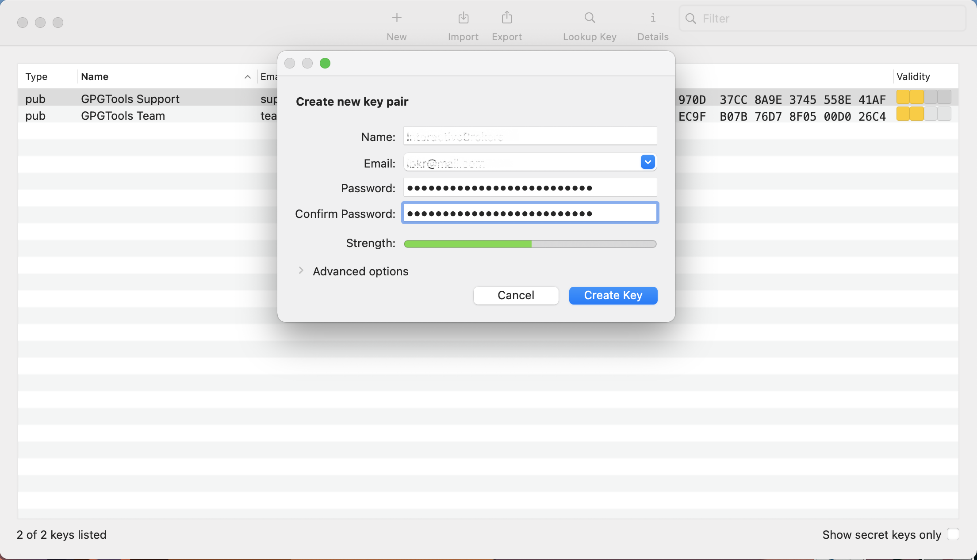Click the Cancel button in dialog
This screenshot has width=977, height=560.
click(516, 295)
